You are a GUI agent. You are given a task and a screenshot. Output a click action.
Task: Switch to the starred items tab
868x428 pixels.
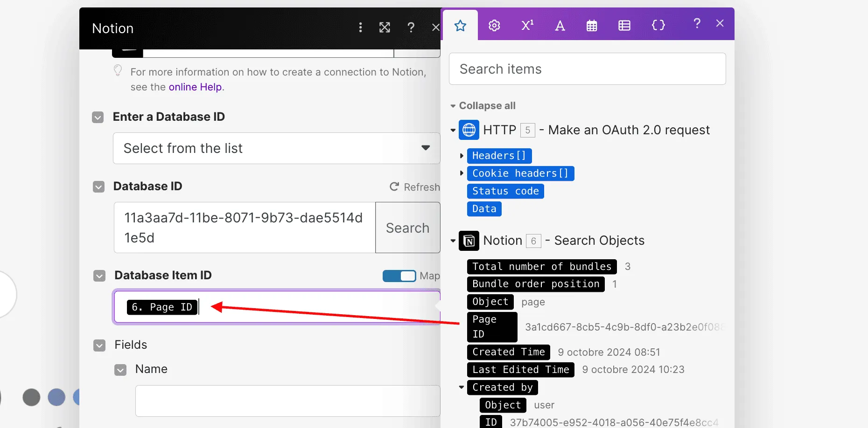tap(460, 26)
